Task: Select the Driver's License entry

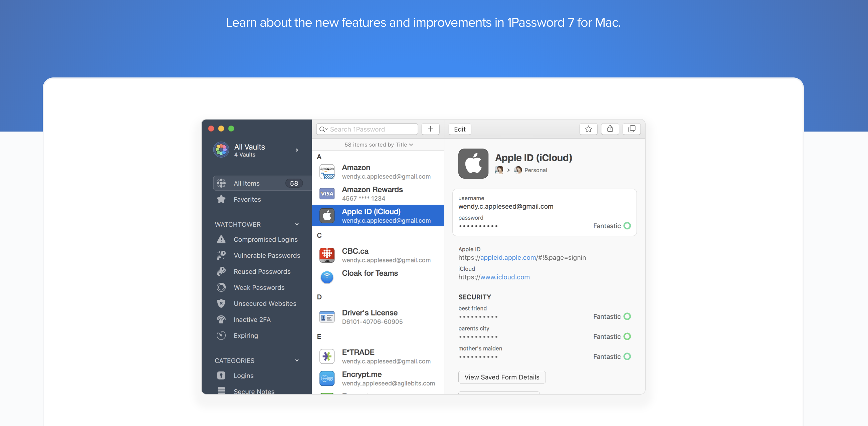Action: pos(378,317)
